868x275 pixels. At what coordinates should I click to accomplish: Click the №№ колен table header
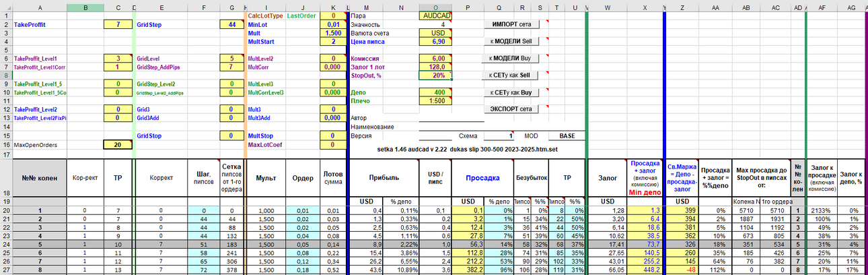coord(40,178)
